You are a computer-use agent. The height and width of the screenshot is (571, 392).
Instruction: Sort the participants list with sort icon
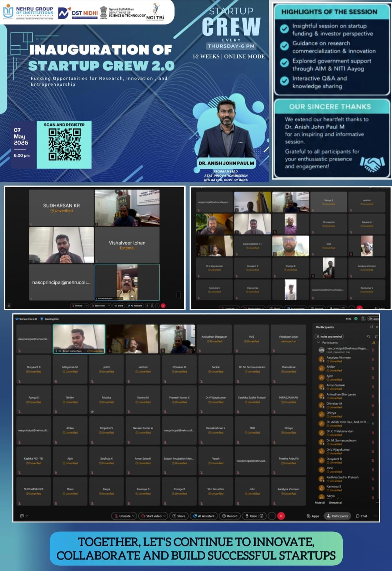[x=376, y=336]
